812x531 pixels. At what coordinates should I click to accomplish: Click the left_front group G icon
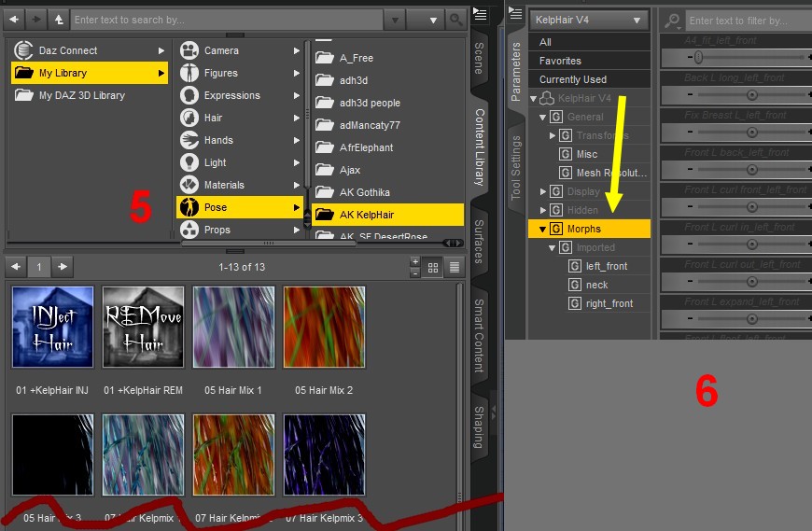[575, 266]
